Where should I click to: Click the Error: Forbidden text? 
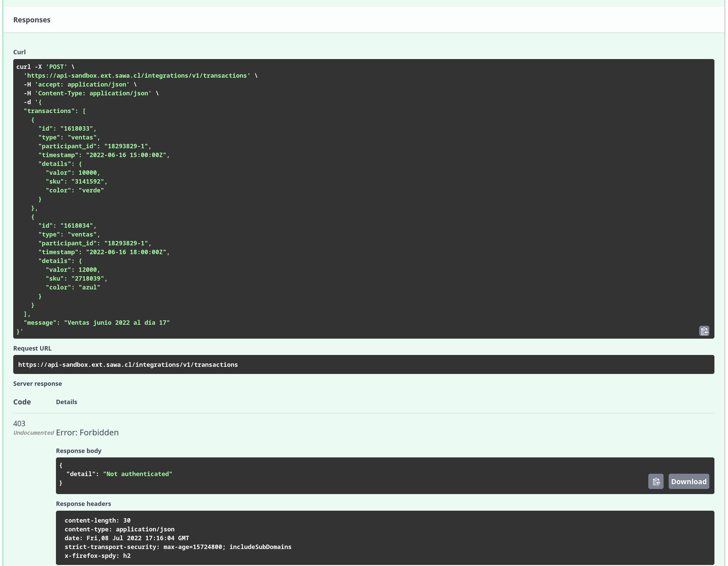pyautogui.click(x=87, y=432)
